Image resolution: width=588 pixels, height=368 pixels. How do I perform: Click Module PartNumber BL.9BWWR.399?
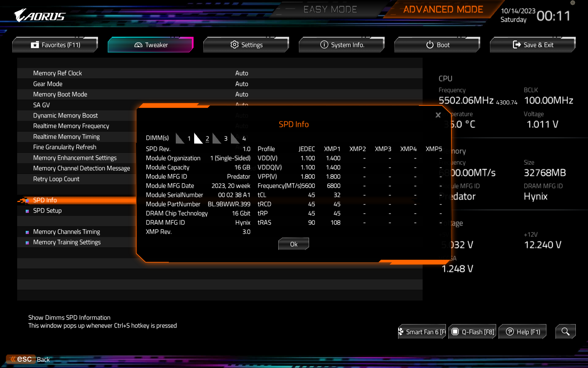229,204
